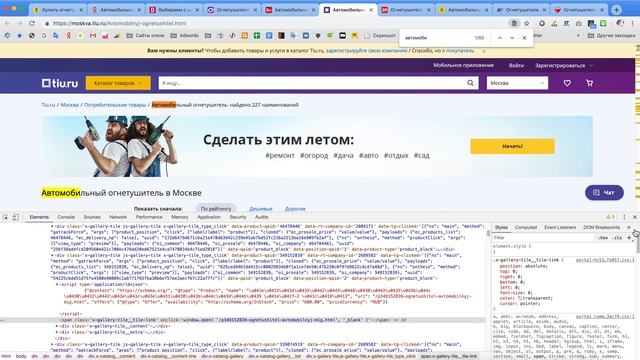Expand the "Зарегистрироваться" dropdown
The image size is (640, 360).
click(x=564, y=65)
